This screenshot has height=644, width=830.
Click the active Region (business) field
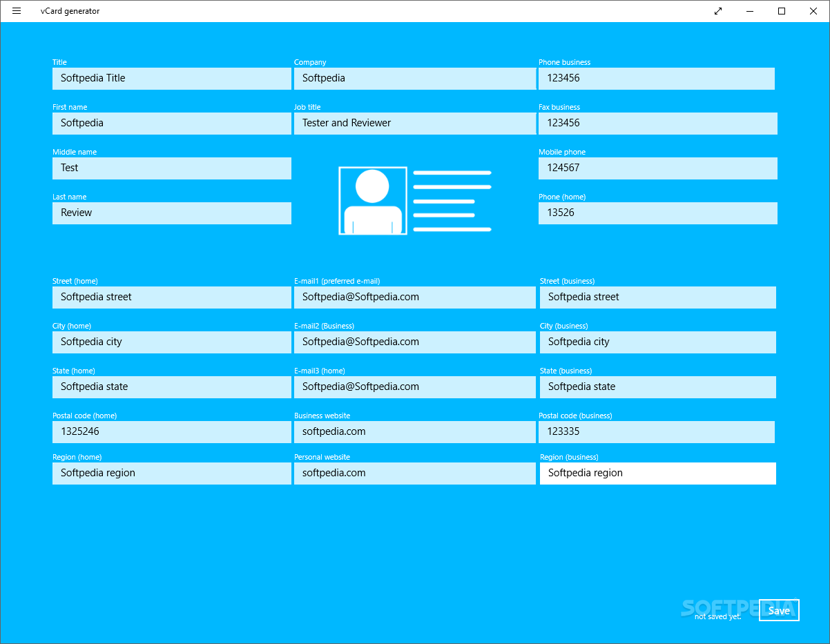(658, 474)
